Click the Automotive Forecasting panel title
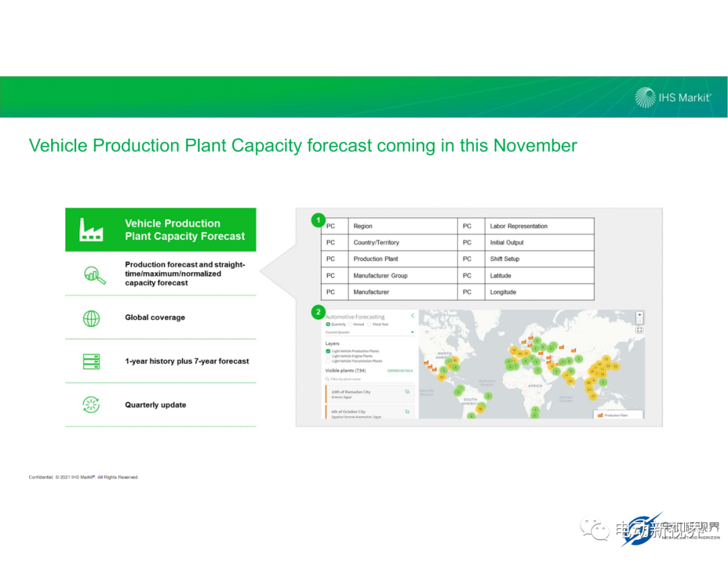 (x=355, y=317)
